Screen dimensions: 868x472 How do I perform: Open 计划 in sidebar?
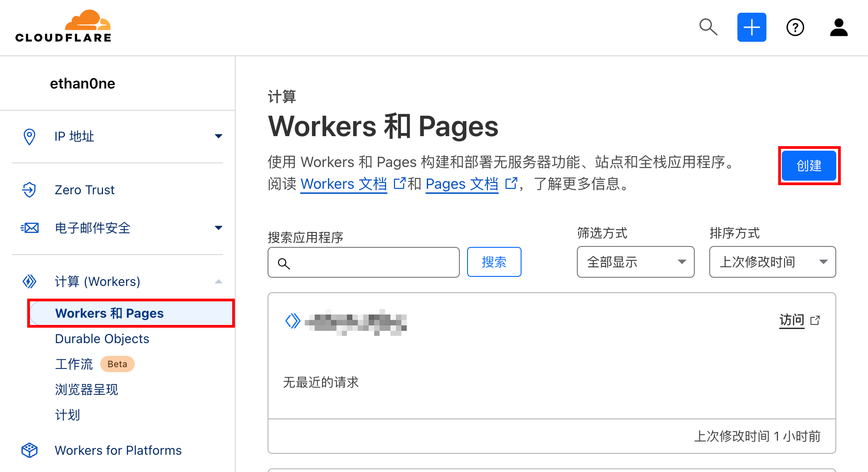pos(68,415)
